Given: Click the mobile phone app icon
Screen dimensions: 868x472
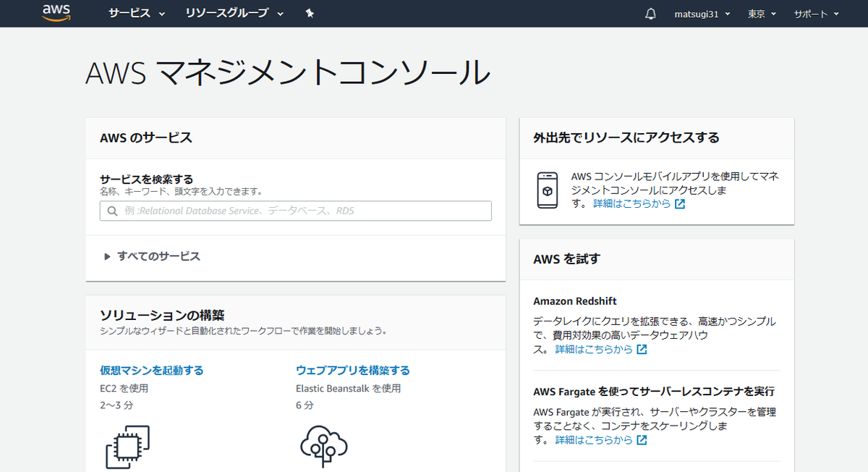Looking at the screenshot, I should [x=548, y=190].
